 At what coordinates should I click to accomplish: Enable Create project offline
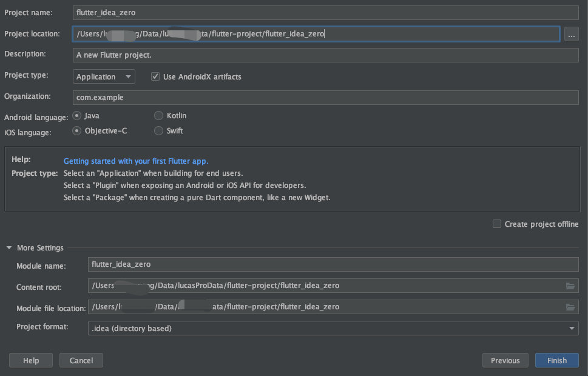pyautogui.click(x=496, y=224)
